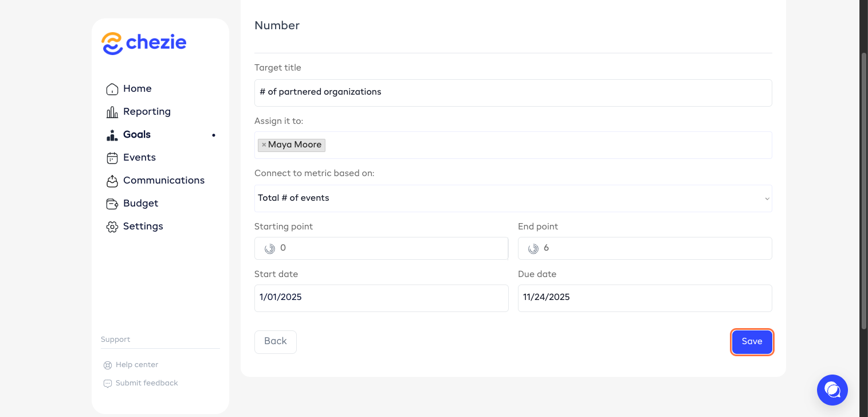Click the Reporting bar chart icon
The image size is (868, 417).
pos(112,112)
